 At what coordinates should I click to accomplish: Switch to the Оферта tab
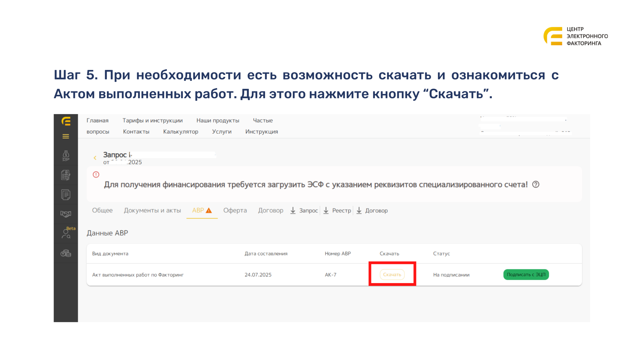(235, 210)
